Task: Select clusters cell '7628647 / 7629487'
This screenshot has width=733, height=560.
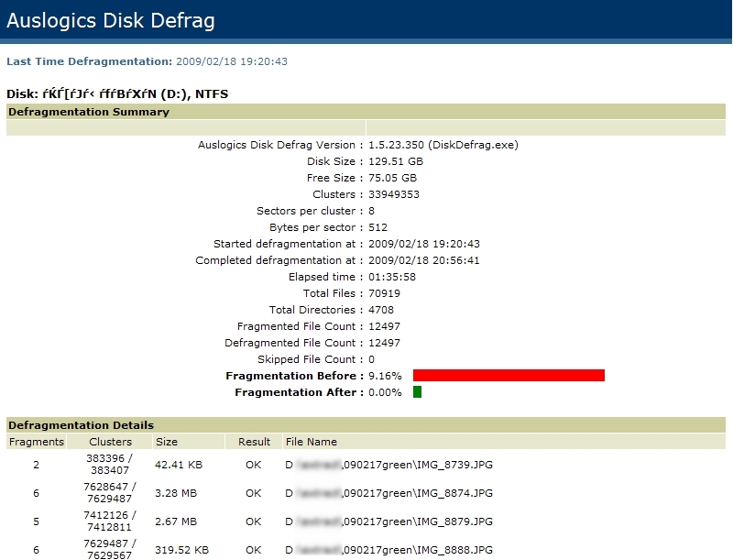Action: click(x=110, y=493)
